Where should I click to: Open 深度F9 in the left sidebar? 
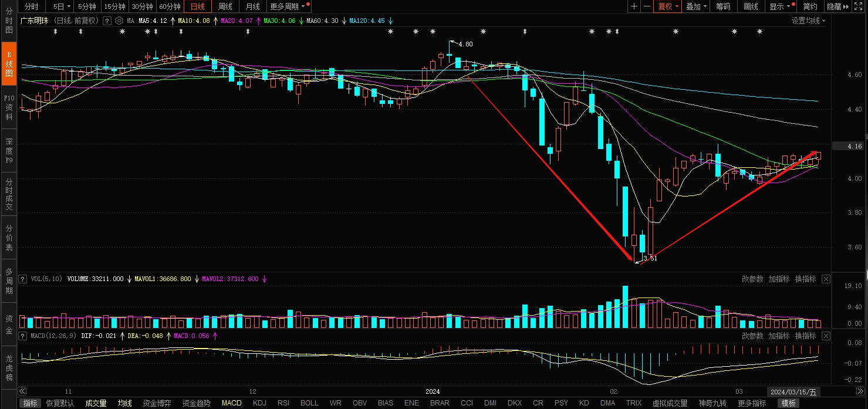coord(9,151)
